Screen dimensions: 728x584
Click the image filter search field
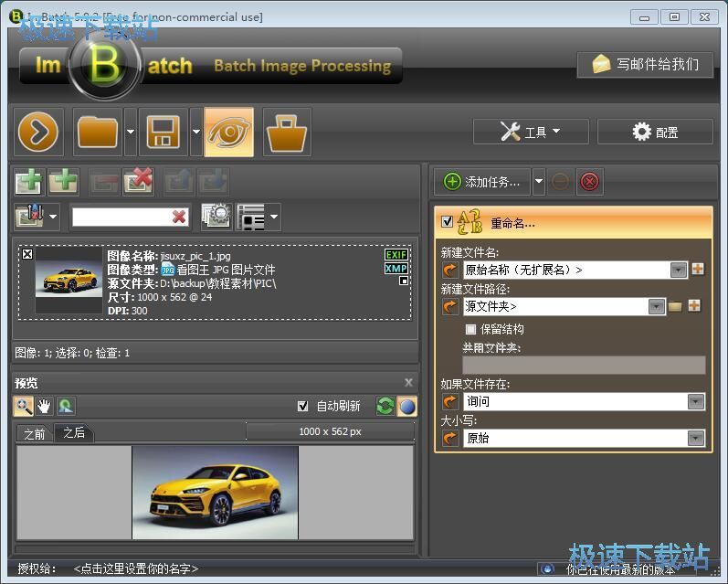(121, 217)
